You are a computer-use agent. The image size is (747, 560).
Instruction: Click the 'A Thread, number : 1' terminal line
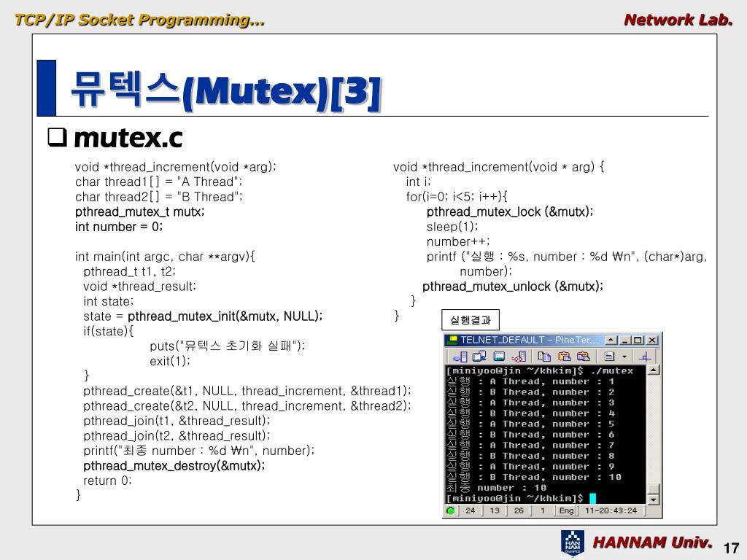(x=530, y=381)
